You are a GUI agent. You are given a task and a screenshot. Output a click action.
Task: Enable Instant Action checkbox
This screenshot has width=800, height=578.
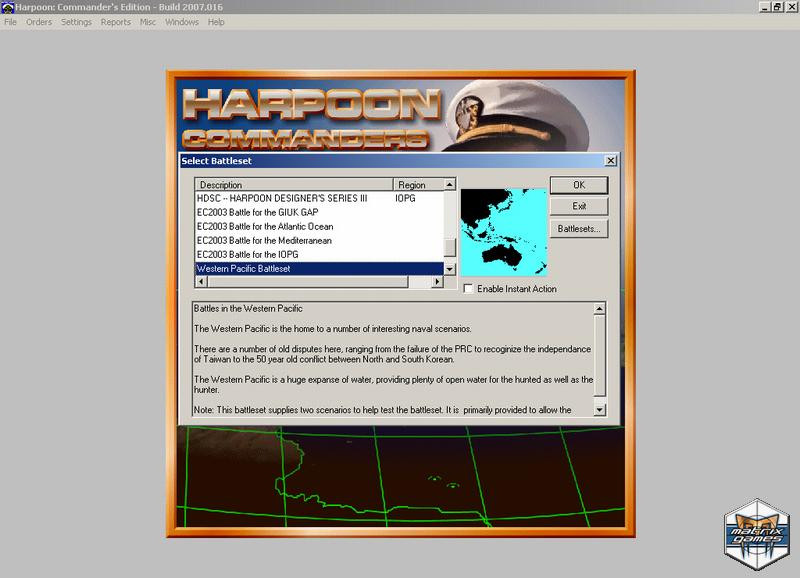pos(468,289)
